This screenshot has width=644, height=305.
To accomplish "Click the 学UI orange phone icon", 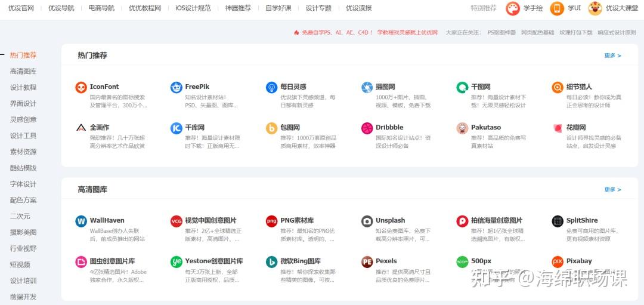I will point(557,8).
